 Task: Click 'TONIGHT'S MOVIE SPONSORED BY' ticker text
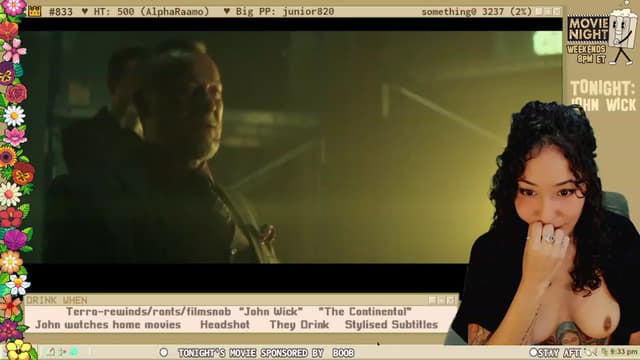point(251,353)
